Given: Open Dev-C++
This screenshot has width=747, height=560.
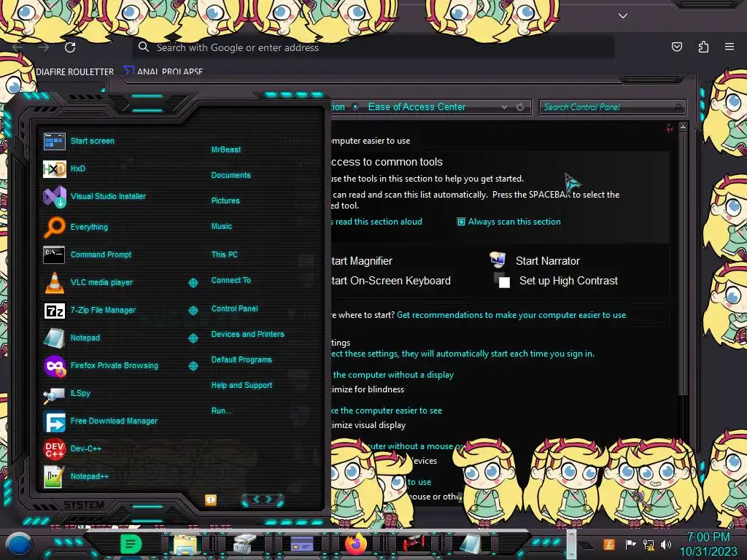Looking at the screenshot, I should [72, 448].
